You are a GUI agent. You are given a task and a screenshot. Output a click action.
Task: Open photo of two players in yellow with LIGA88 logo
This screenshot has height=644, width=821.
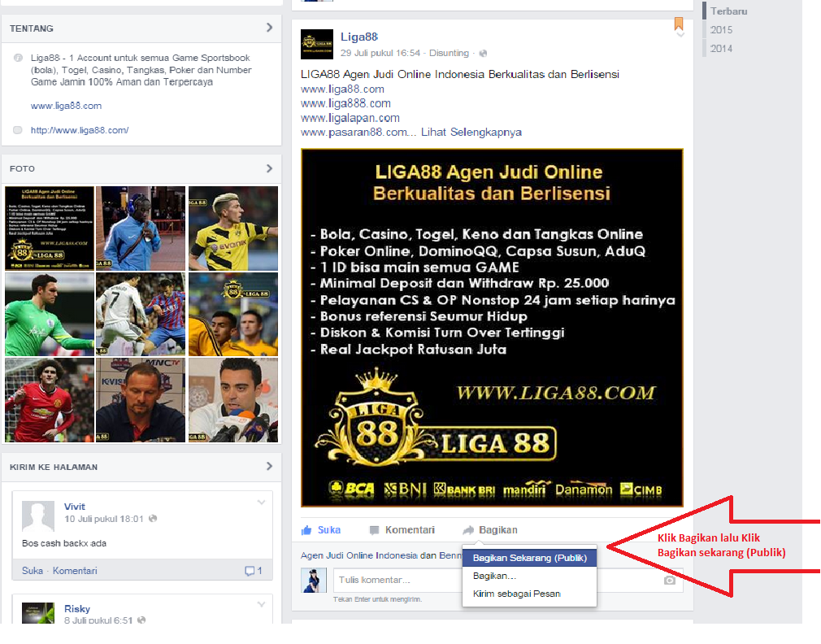point(233,314)
